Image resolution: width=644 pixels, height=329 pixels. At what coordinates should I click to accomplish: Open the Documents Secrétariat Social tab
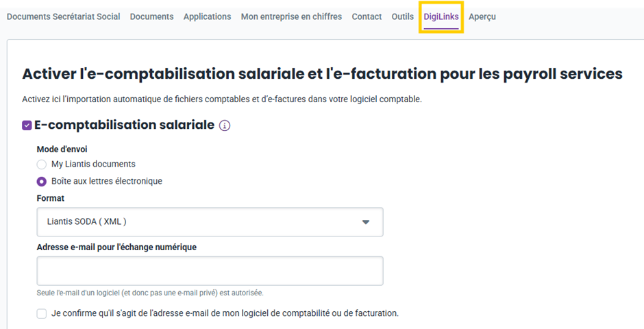tap(64, 17)
